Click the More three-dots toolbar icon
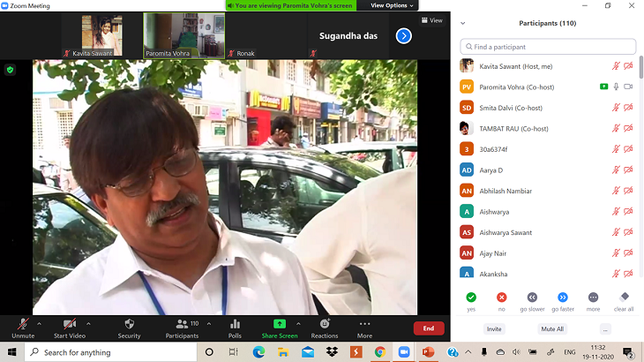Image resolution: width=644 pixels, height=362 pixels. pos(364,324)
